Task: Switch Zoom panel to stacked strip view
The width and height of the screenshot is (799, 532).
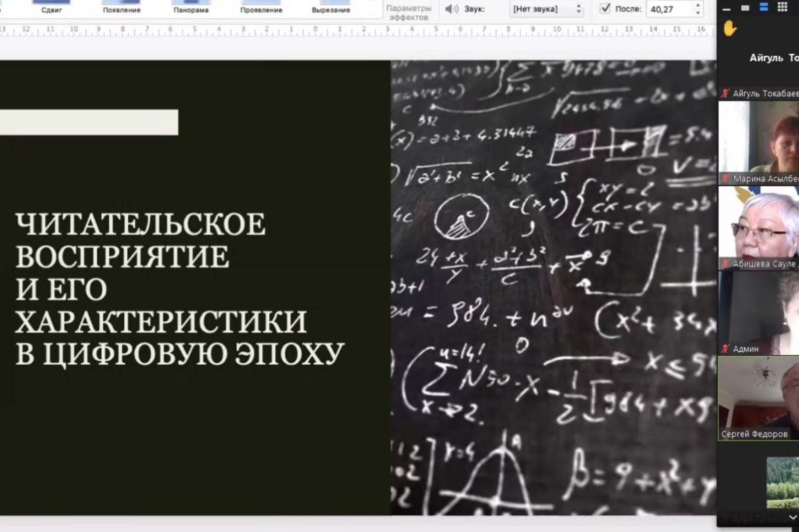Action: pyautogui.click(x=764, y=7)
